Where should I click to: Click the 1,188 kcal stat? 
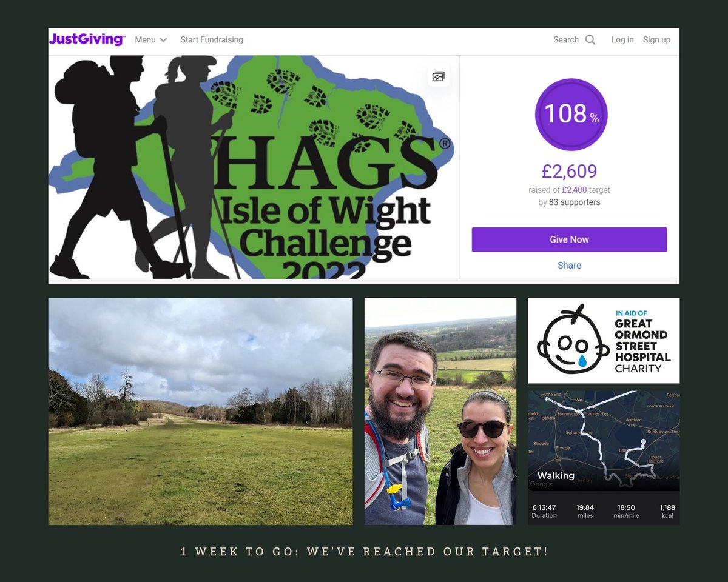(667, 511)
